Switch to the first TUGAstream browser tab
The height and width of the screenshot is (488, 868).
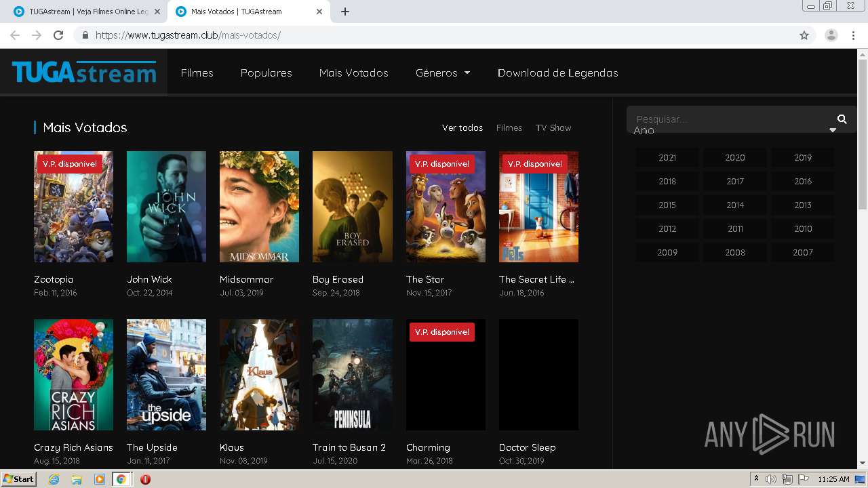pyautogui.click(x=87, y=12)
